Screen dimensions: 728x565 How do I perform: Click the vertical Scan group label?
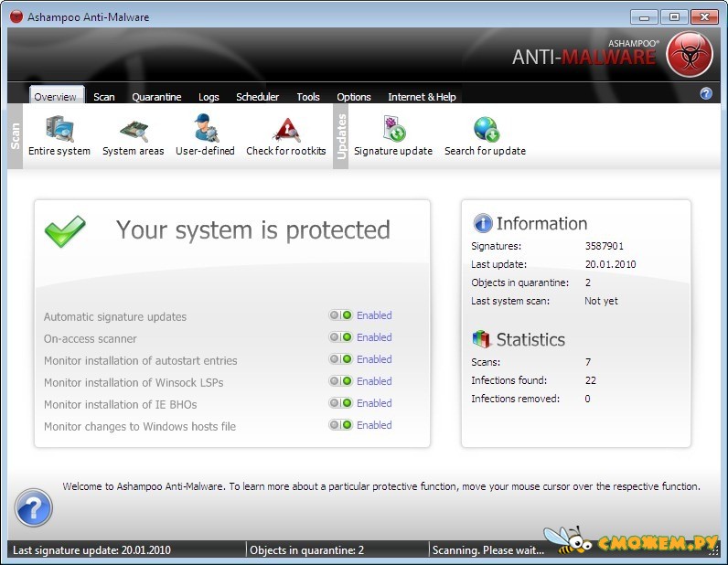(x=15, y=136)
